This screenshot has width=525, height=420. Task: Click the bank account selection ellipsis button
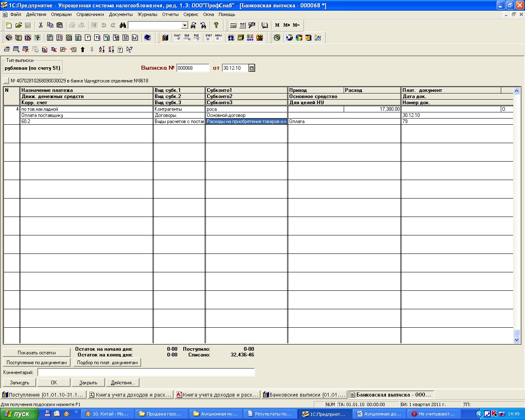[6, 81]
